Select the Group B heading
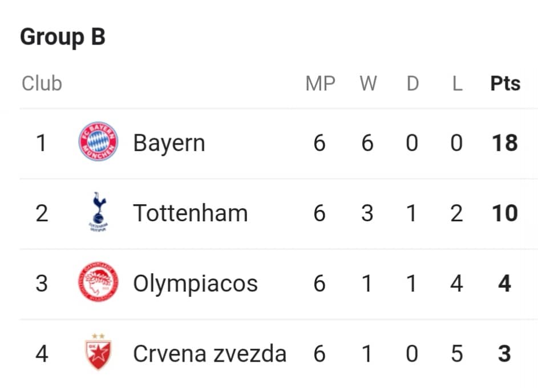Screen dimensions: 538x392 coord(63,37)
